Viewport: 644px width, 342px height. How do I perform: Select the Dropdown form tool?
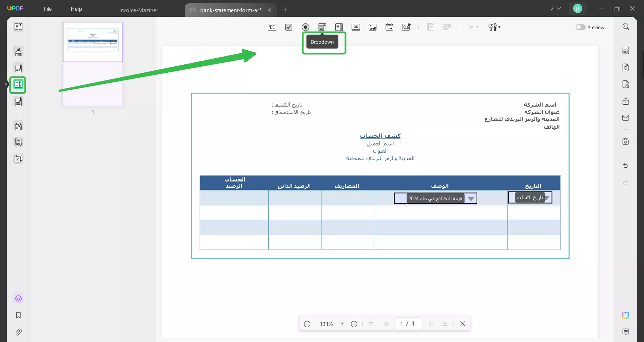click(322, 27)
